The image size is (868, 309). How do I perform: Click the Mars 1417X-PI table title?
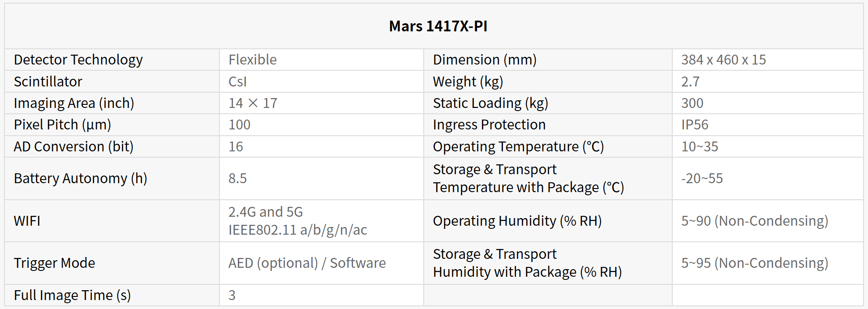(438, 26)
